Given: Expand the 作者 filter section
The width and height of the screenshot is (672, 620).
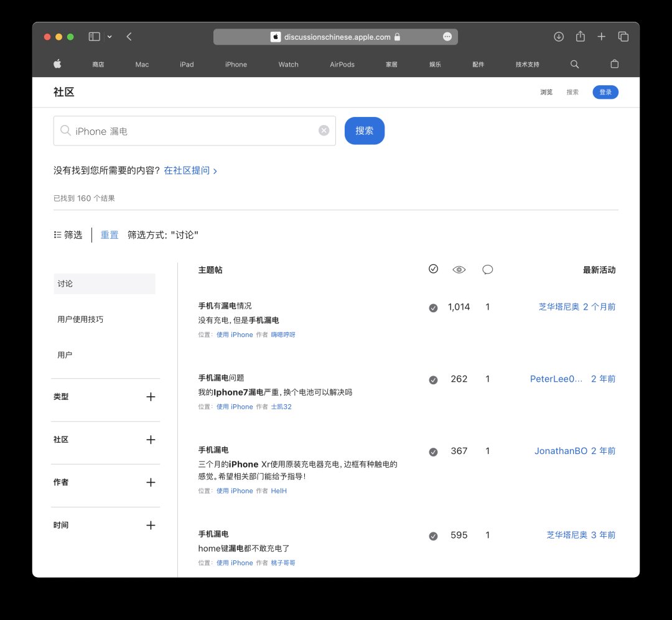Looking at the screenshot, I should coord(151,483).
